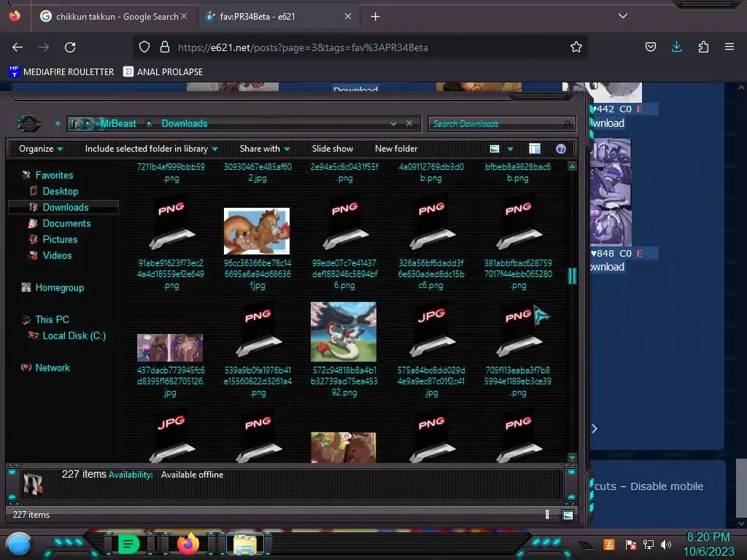Viewport: 747px width, 560px height.
Task: Save page to Pocket icon
Action: coord(650,47)
